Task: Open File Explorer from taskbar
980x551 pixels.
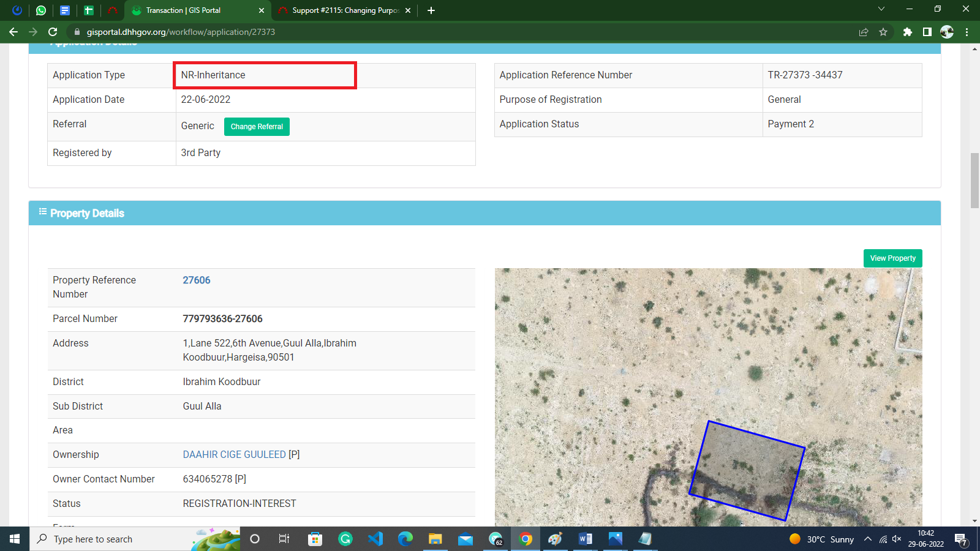Action: tap(435, 539)
